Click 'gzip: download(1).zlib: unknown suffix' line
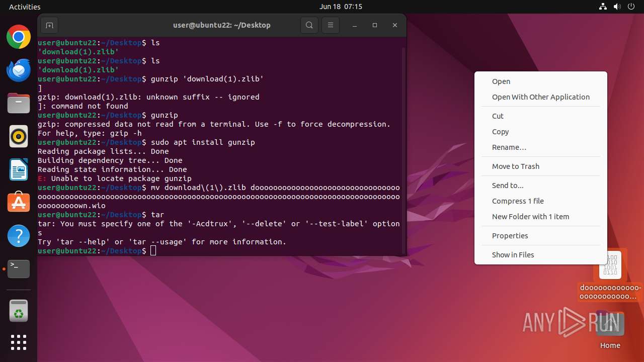Viewport: 644px width, 362px height. 148,97
